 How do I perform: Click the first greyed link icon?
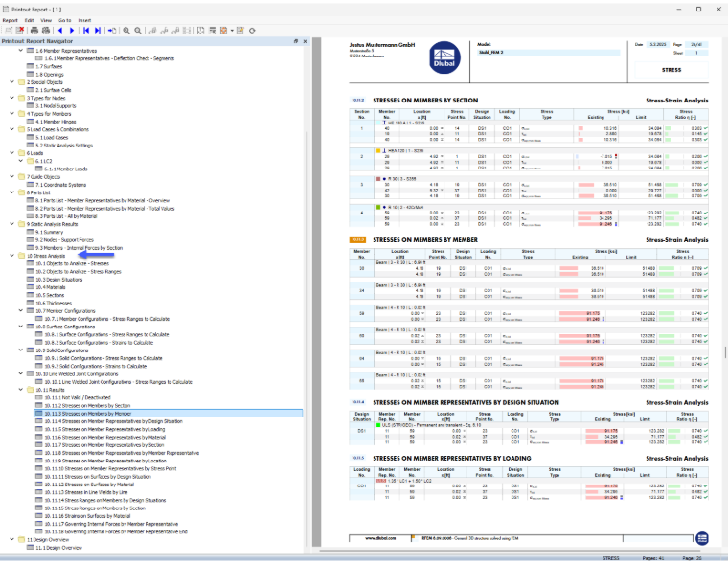click(x=152, y=31)
